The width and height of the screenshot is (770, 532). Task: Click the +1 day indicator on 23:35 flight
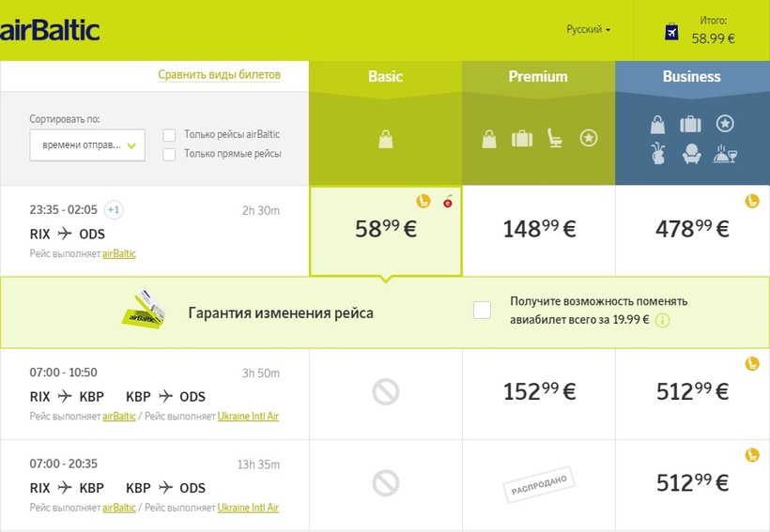[114, 209]
